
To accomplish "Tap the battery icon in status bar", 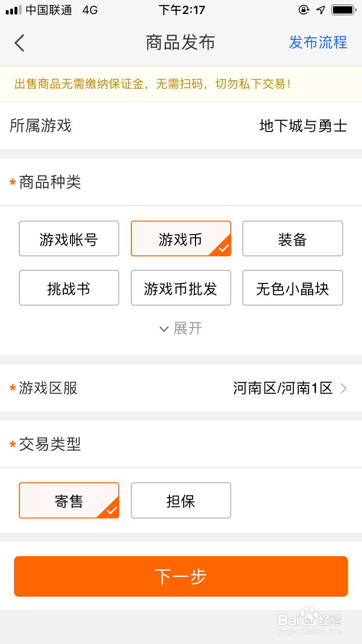I will point(343,10).
